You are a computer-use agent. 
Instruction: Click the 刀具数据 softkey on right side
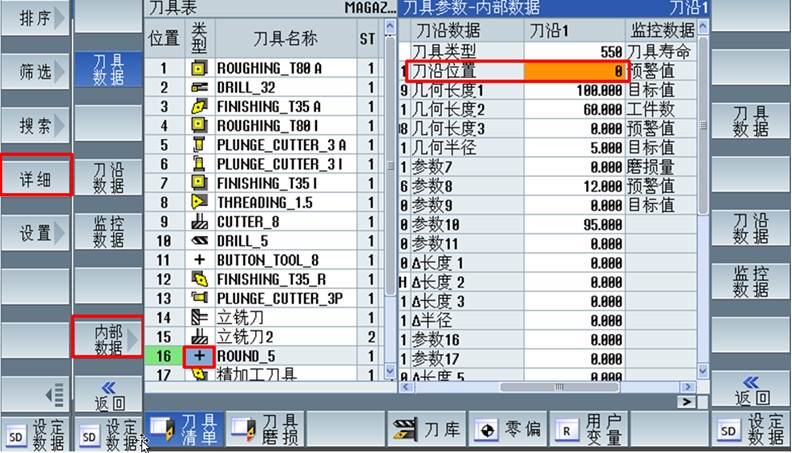(750, 122)
